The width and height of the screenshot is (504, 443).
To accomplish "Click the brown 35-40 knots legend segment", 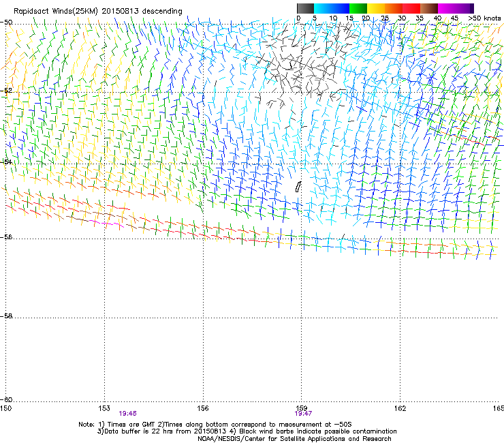I will click(429, 8).
